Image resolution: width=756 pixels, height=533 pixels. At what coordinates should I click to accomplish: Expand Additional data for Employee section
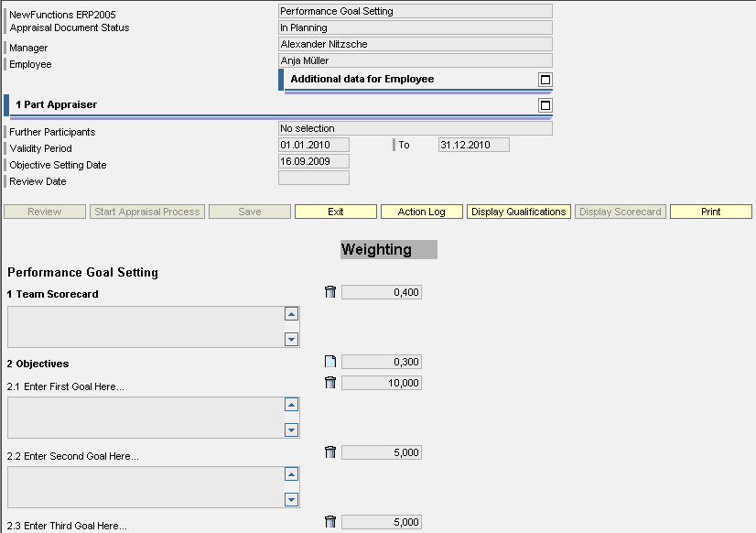coord(545,80)
